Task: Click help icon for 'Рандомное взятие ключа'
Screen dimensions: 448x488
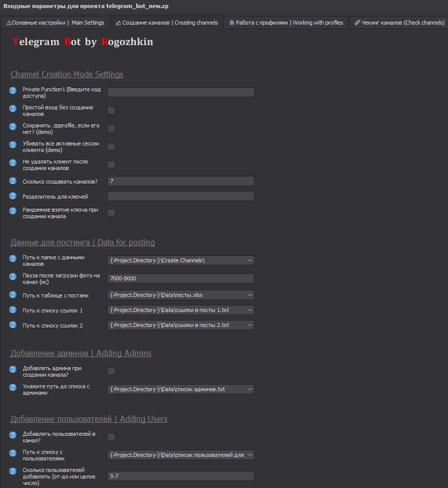Action: pos(13,211)
